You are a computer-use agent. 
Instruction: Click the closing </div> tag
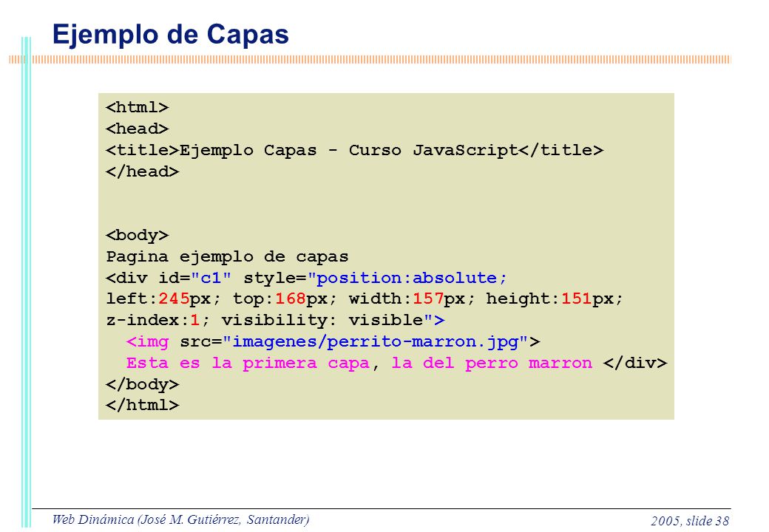(x=635, y=364)
